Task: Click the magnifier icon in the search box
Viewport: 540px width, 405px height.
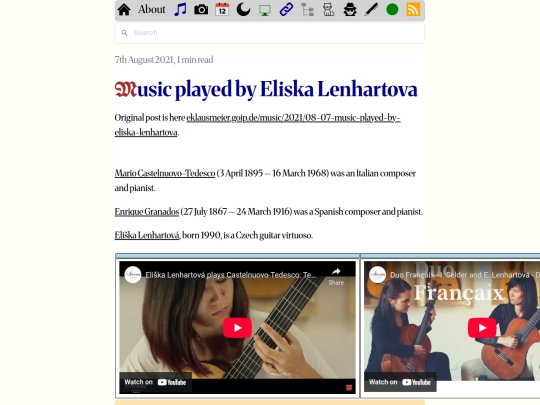Action: tap(124, 33)
